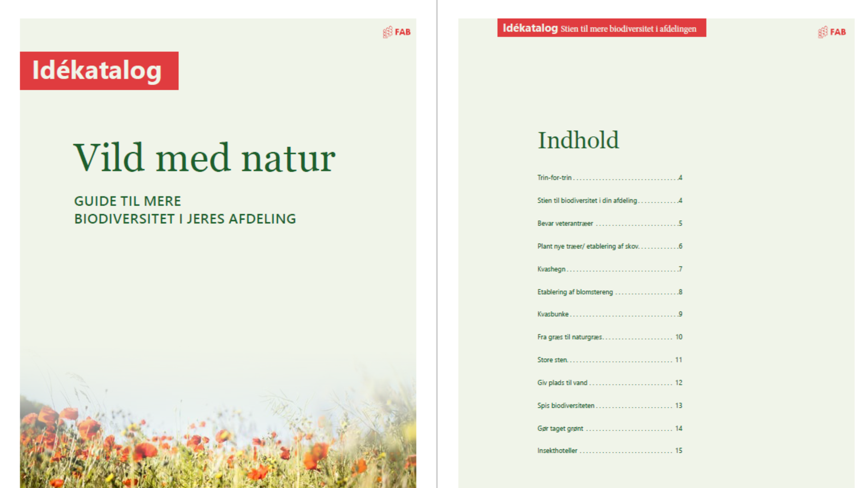This screenshot has height=488, width=868.
Task: Open the Bevar veterantræer entry
Action: 565,223
